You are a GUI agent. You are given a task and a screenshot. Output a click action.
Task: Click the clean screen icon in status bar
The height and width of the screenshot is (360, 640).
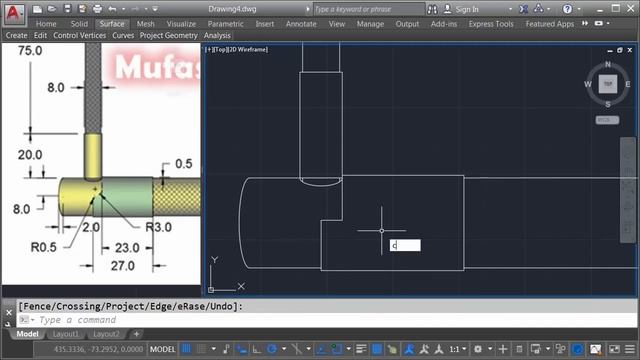614,349
